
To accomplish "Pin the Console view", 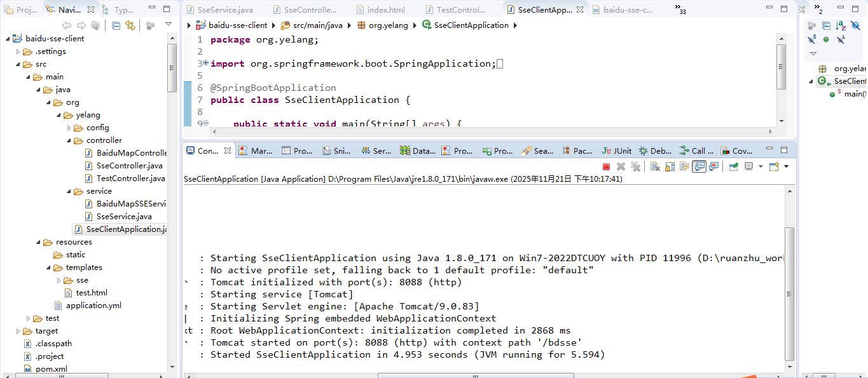I will coord(732,166).
